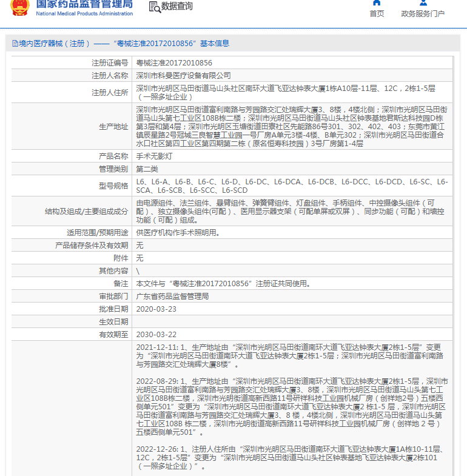
Task: Open 政务服务门户 link
Action: [x=423, y=14]
